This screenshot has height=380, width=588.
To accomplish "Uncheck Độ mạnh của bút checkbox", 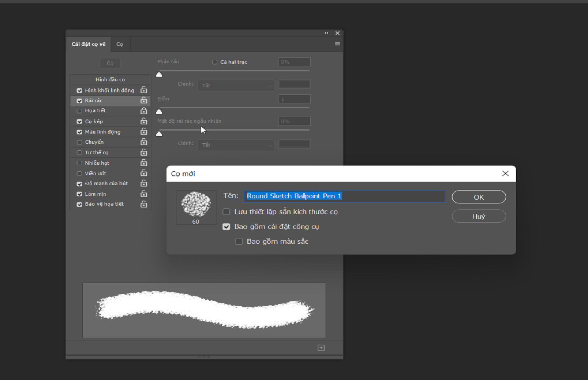I will coord(79,184).
